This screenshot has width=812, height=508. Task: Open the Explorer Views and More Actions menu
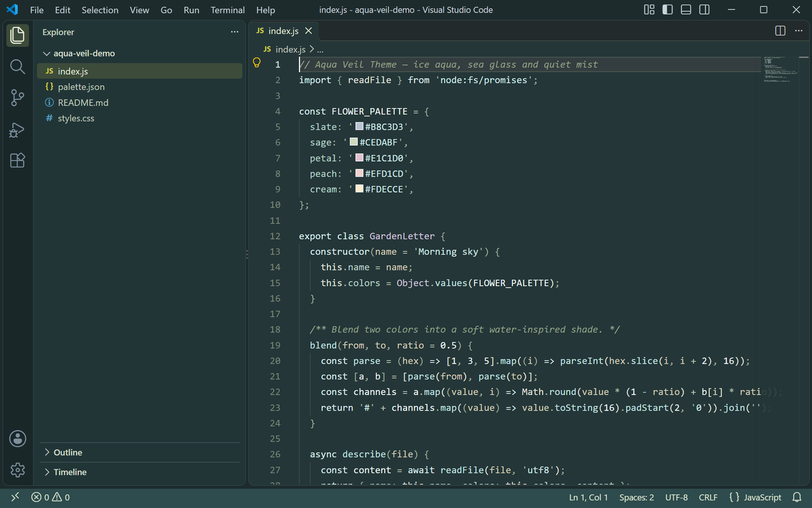(x=235, y=32)
